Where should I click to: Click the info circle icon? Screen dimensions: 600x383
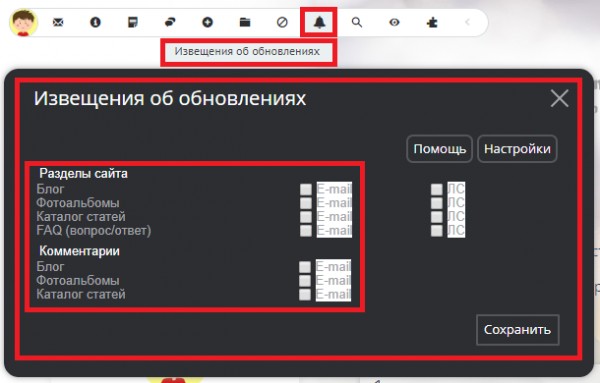click(95, 23)
